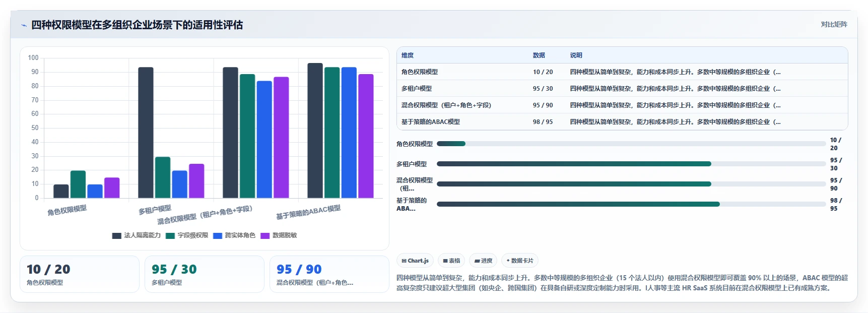Open the 95 / 30 多租户模型 card
This screenshot has height=313, width=868.
point(205,274)
